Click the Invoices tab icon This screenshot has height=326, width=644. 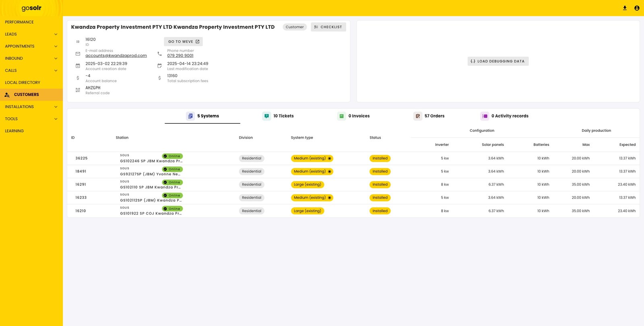point(341,116)
